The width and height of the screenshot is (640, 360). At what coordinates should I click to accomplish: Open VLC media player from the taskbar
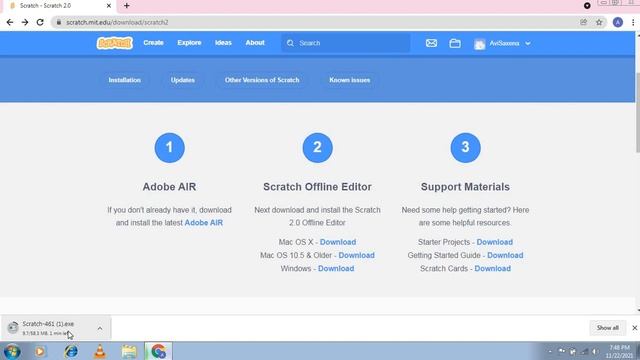(x=100, y=351)
